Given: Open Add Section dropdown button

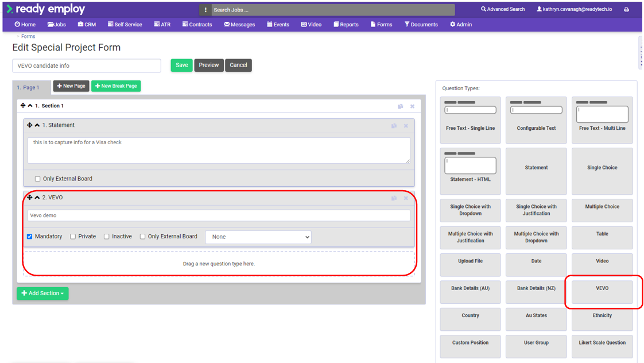Looking at the screenshot, I should click(42, 293).
